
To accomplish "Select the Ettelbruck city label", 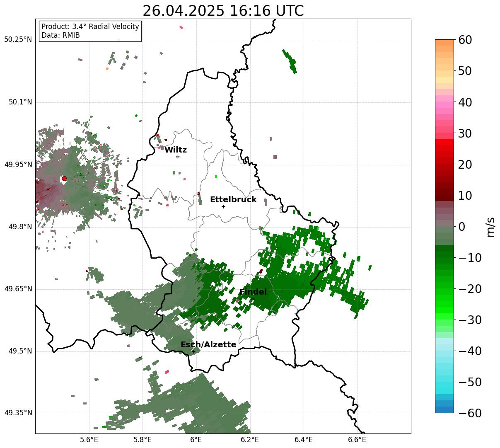I will pos(233,200).
